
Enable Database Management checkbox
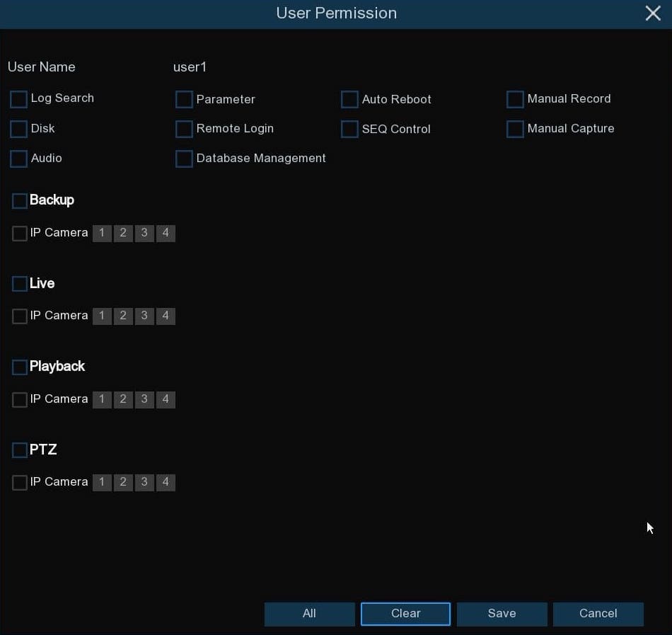coord(184,159)
